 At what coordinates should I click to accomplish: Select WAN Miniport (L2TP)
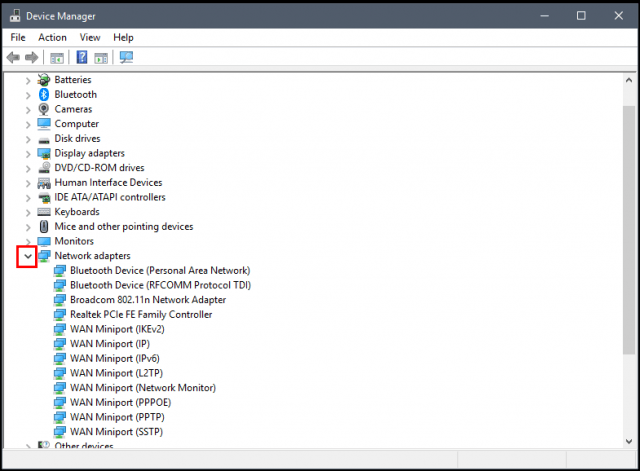pos(116,373)
